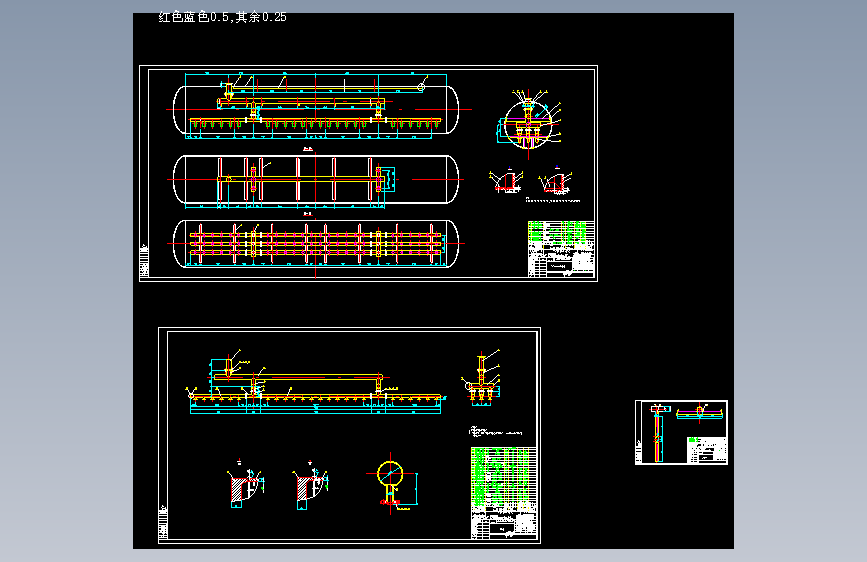Select the bottom vessel grid view in upper sheet
The height and width of the screenshot is (562, 867).
316,244
